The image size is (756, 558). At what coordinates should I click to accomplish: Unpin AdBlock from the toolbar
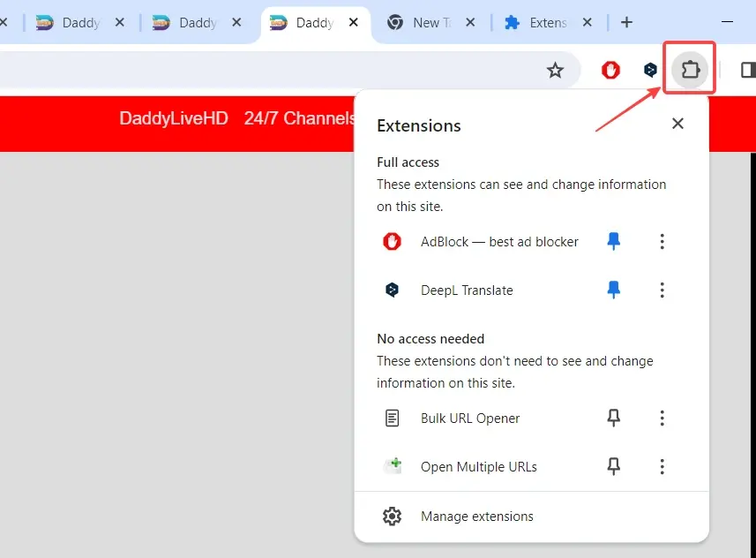coord(614,241)
